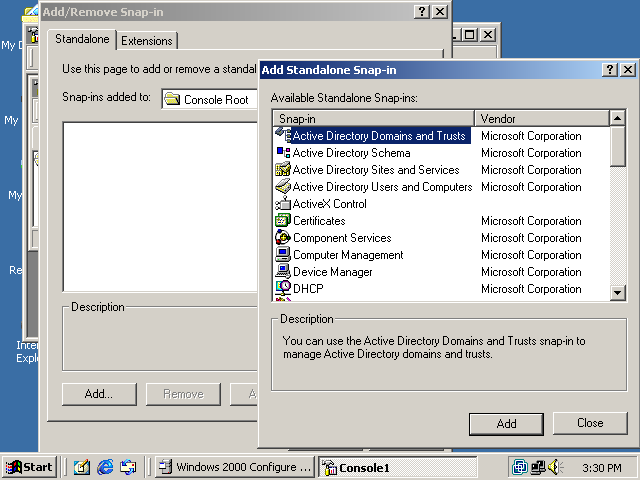Click the disabled Remove button
640x480 pixels.
(x=183, y=394)
